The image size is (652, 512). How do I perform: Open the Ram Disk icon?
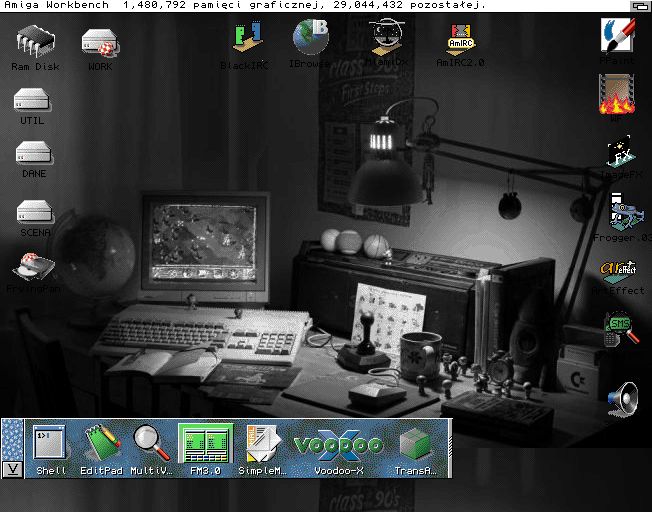pyautogui.click(x=35, y=42)
